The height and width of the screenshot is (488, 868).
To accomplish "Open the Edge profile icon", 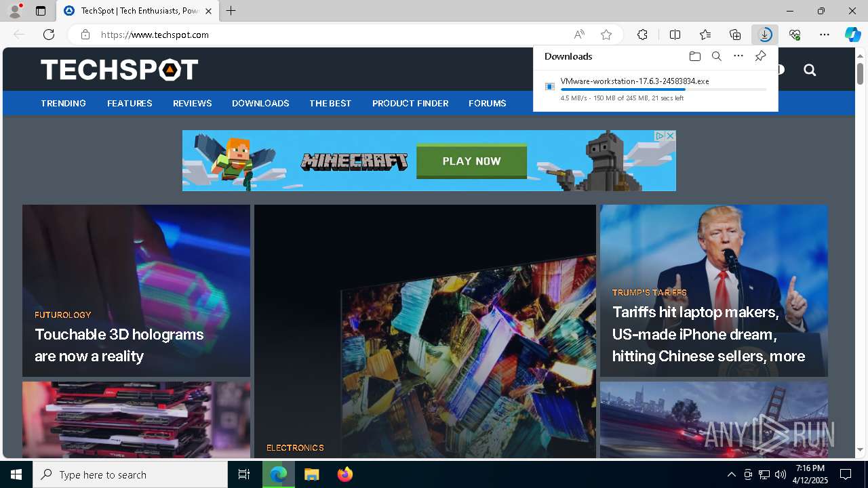I will click(15, 11).
